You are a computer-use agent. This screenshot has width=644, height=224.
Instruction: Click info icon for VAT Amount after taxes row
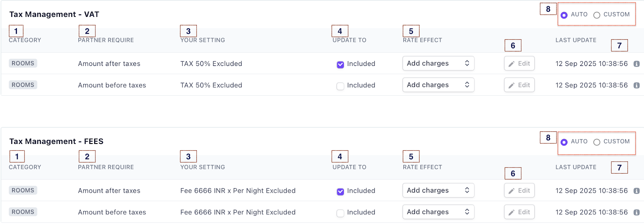636,64
